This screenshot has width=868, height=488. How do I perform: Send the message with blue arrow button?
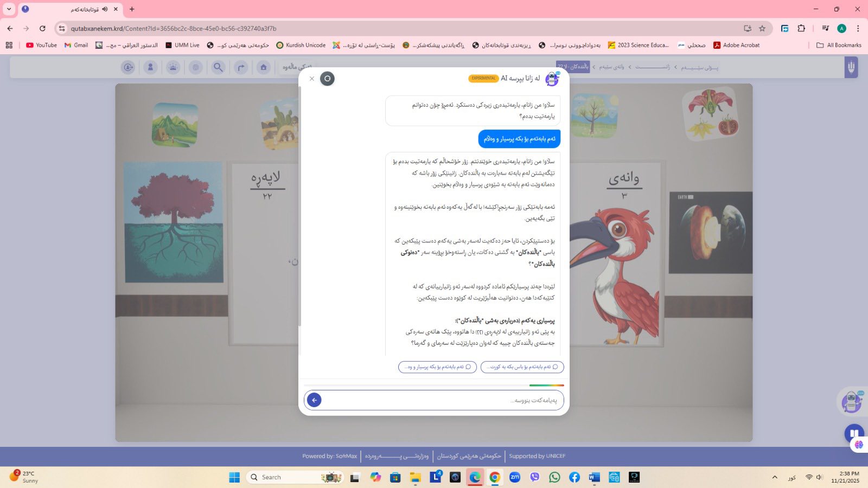(314, 400)
